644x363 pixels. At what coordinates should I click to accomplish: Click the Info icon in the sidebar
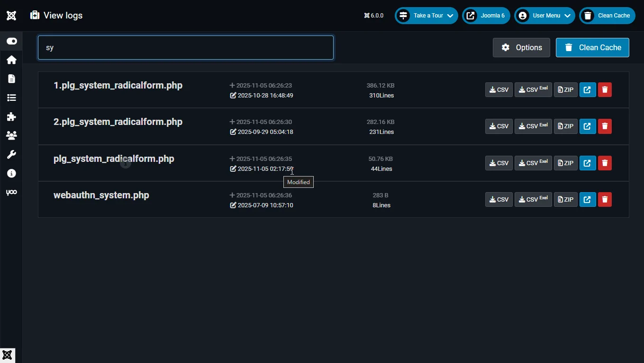pos(11,173)
